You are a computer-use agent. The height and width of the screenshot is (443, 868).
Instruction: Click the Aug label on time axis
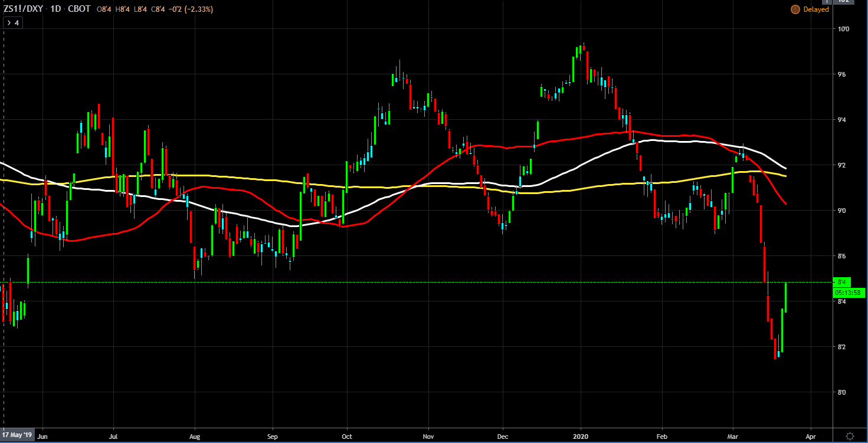point(195,438)
